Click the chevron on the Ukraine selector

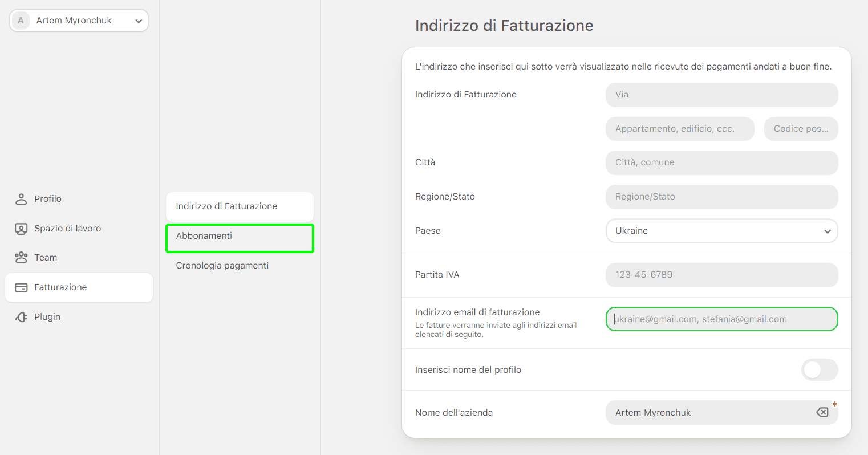pos(827,231)
